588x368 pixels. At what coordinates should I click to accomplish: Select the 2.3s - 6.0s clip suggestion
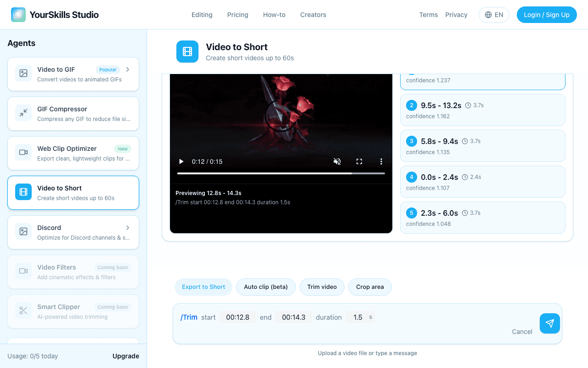click(x=483, y=218)
